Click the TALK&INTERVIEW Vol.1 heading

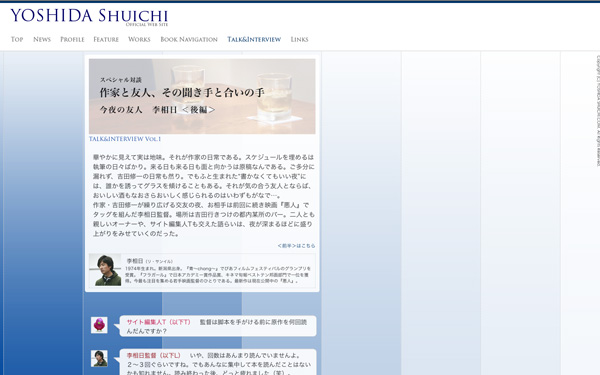point(125,139)
